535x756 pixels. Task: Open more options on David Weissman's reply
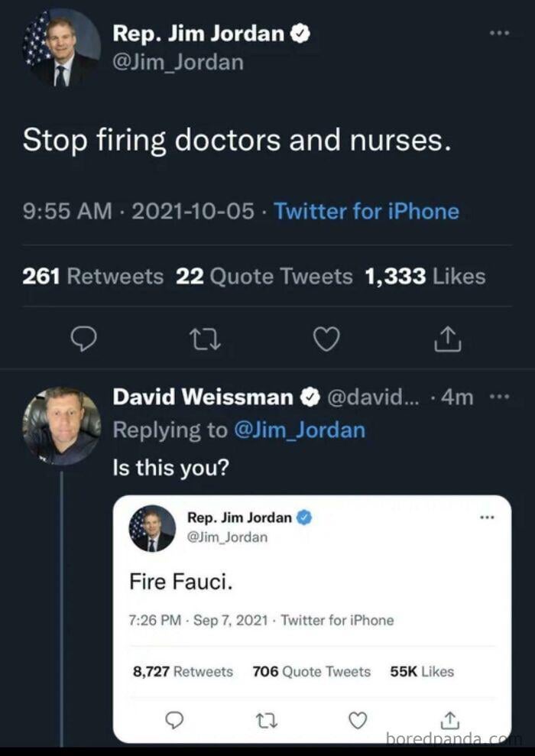coord(498,397)
